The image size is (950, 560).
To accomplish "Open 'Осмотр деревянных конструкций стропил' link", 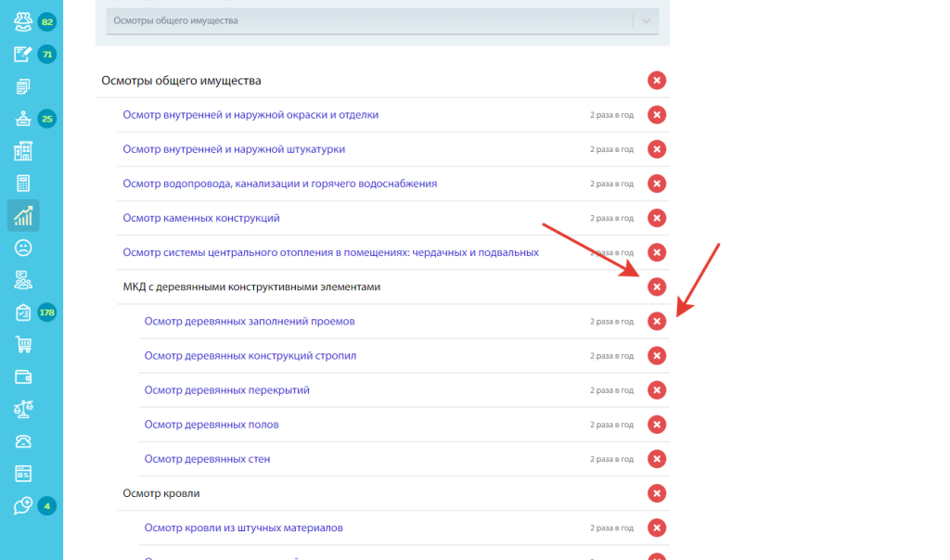I will [x=250, y=356].
